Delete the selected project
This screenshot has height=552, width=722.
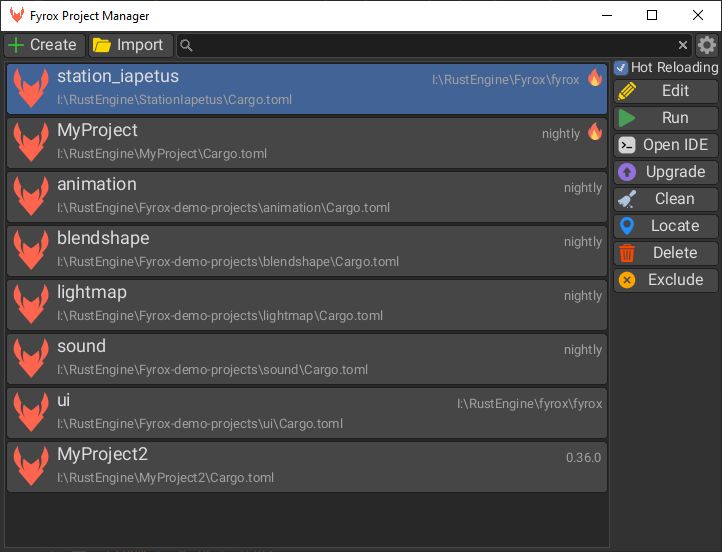[666, 253]
